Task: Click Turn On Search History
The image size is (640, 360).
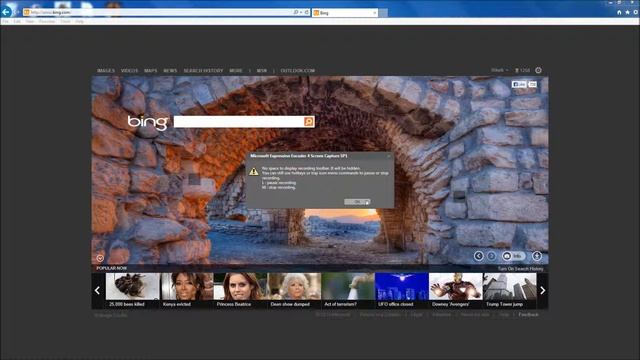Action: (x=520, y=269)
